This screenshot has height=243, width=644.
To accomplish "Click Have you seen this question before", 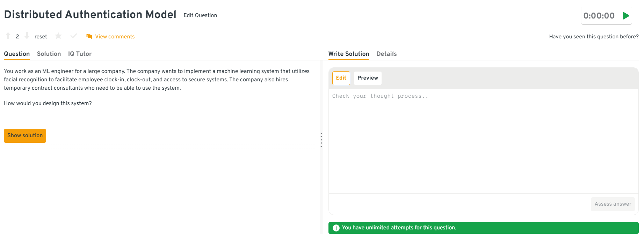I will point(593,37).
